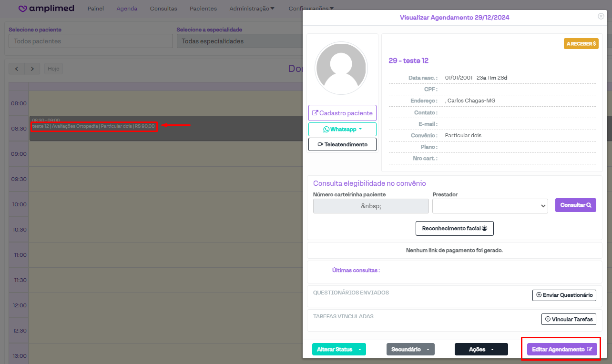
Task: Start Teleatendimento video call
Action: [x=342, y=144]
